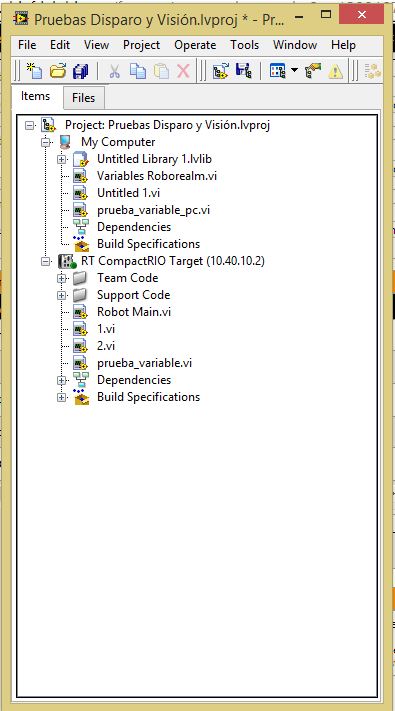Open the Tools menu
The width and height of the screenshot is (395, 711).
[x=244, y=45]
